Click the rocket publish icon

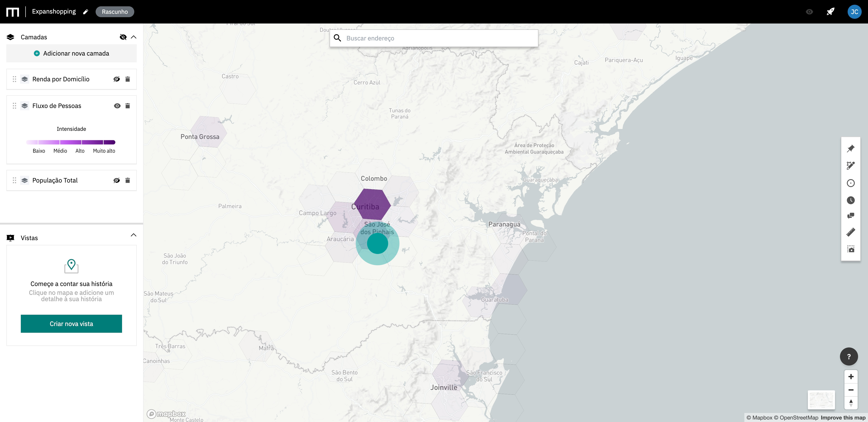(830, 12)
